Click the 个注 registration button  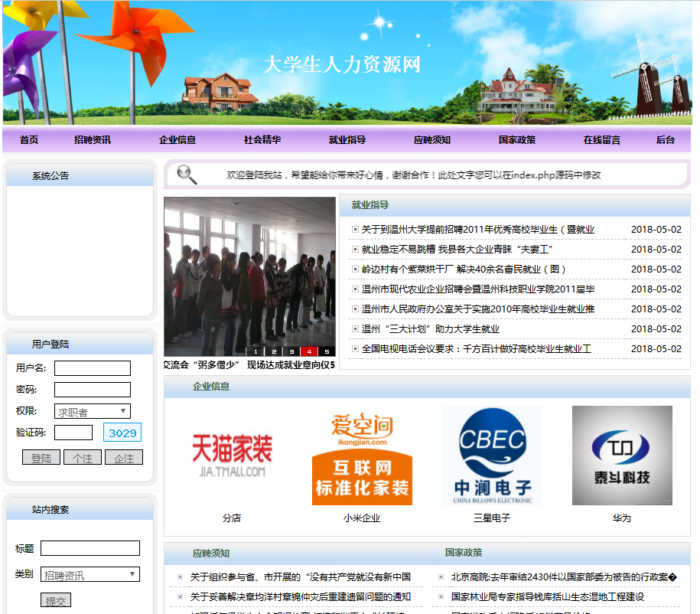(x=83, y=458)
